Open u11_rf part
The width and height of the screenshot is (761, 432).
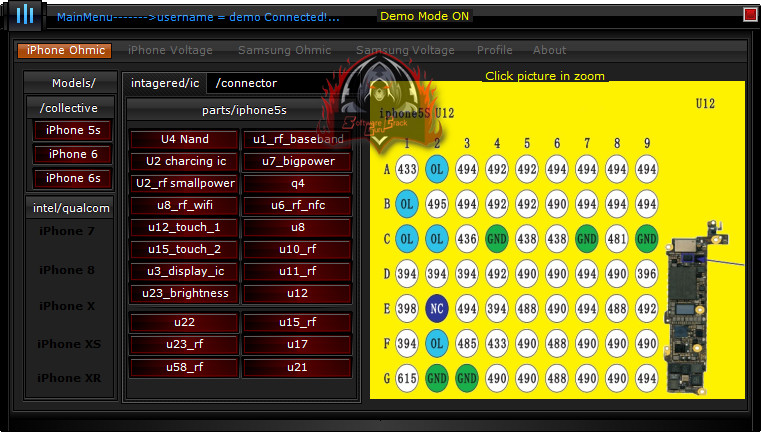point(298,271)
